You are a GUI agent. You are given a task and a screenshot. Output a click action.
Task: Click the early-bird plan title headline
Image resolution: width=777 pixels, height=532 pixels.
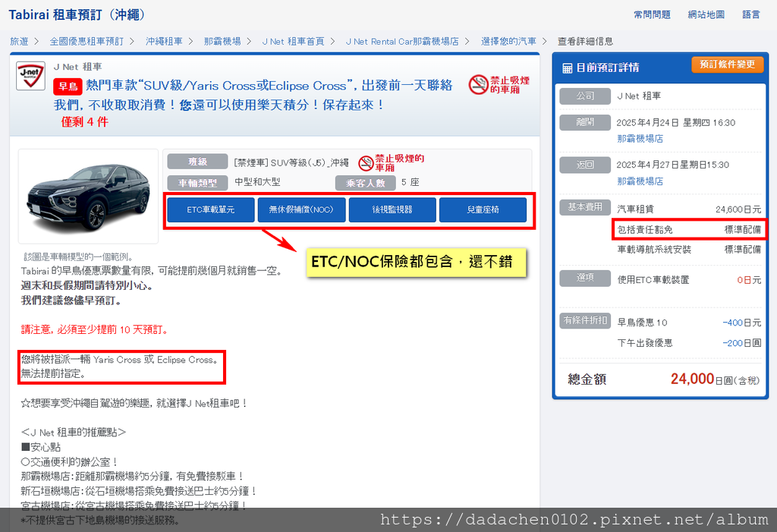pyautogui.click(x=253, y=95)
